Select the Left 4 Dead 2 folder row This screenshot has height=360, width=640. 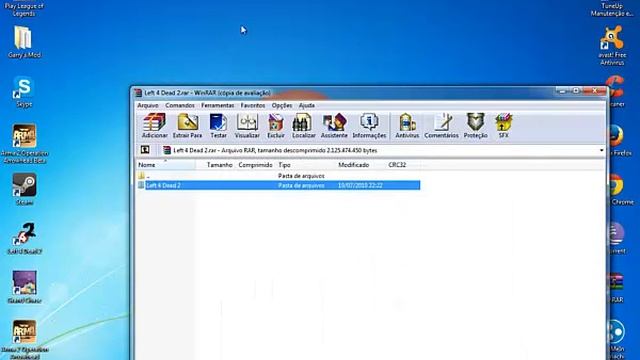pos(278,185)
